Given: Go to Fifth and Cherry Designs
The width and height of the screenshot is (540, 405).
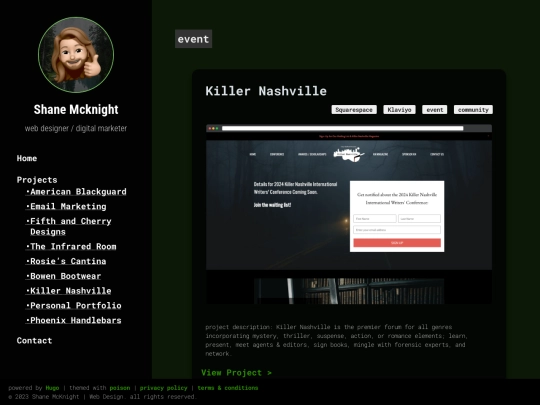Looking at the screenshot, I should pyautogui.click(x=69, y=226).
